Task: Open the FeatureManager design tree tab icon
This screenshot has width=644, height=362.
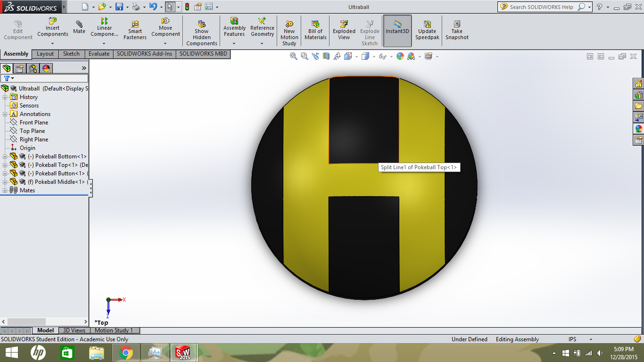Action: tap(7, 68)
